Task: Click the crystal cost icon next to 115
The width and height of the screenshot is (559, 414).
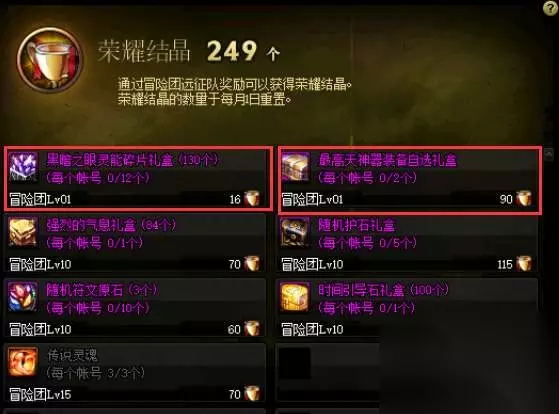Action: (x=524, y=264)
